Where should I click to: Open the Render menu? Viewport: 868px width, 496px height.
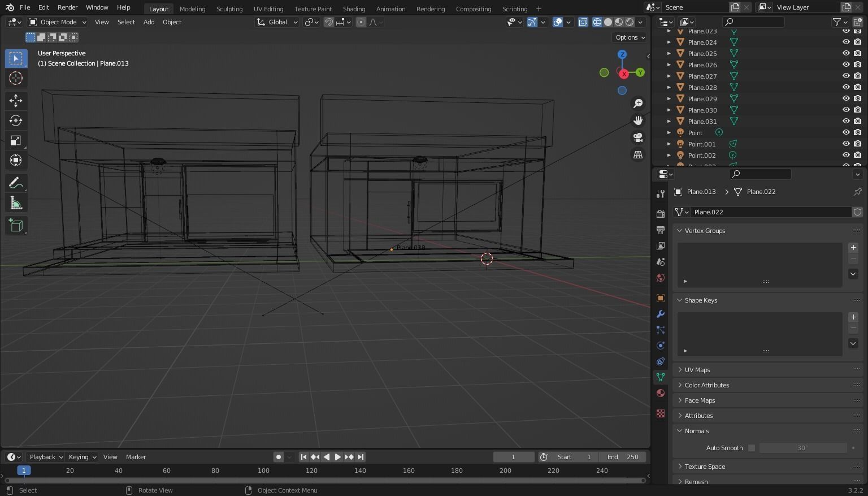click(x=67, y=7)
